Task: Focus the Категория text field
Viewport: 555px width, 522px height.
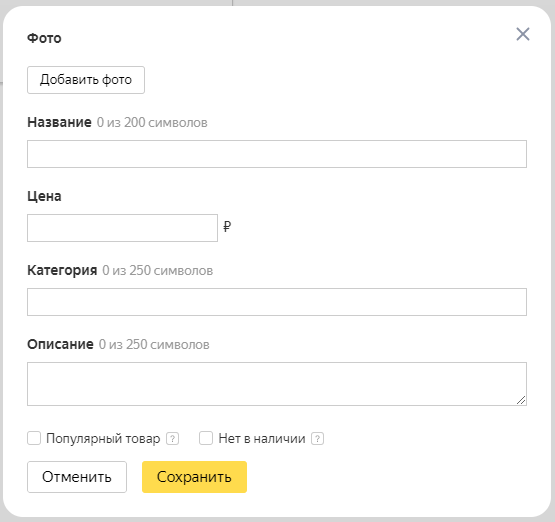Action: coord(277,302)
